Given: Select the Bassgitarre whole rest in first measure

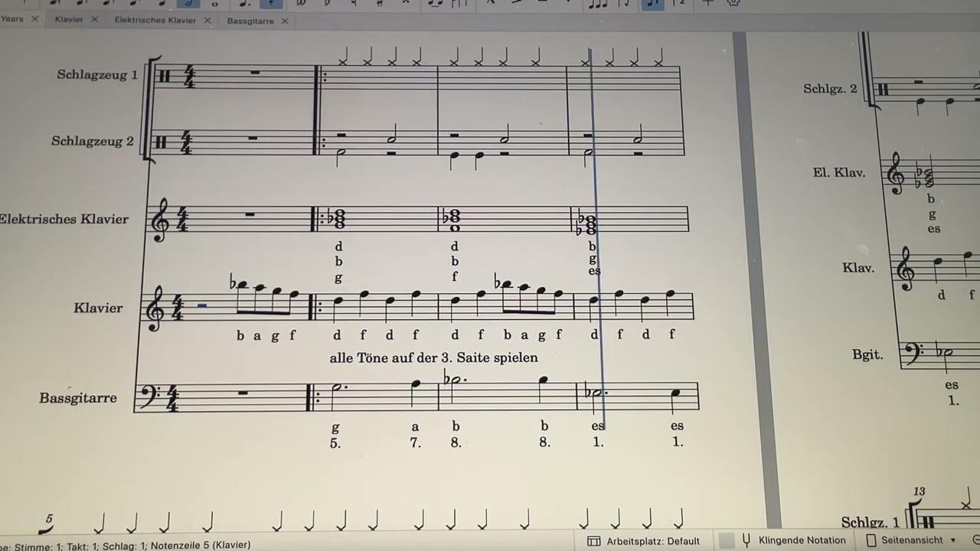Looking at the screenshot, I should click(242, 393).
